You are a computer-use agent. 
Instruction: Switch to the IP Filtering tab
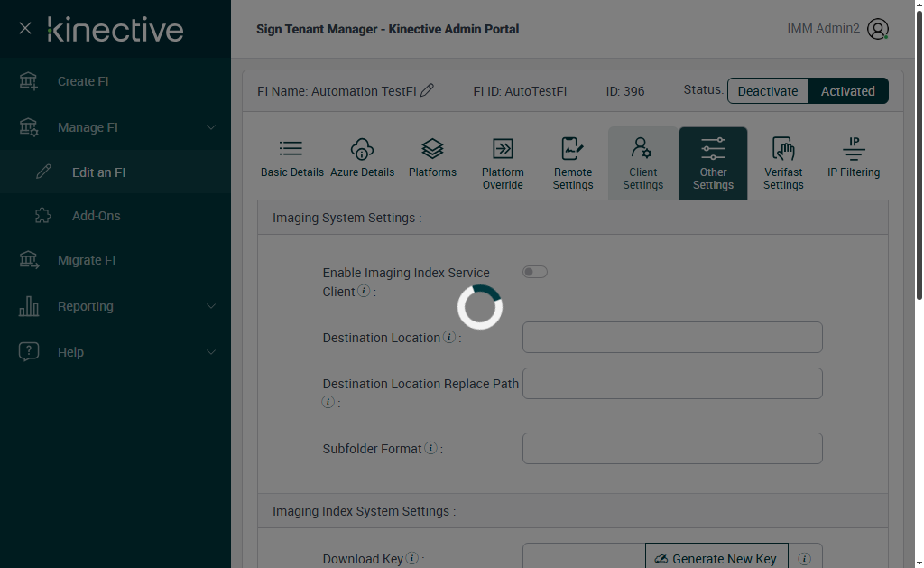854,163
